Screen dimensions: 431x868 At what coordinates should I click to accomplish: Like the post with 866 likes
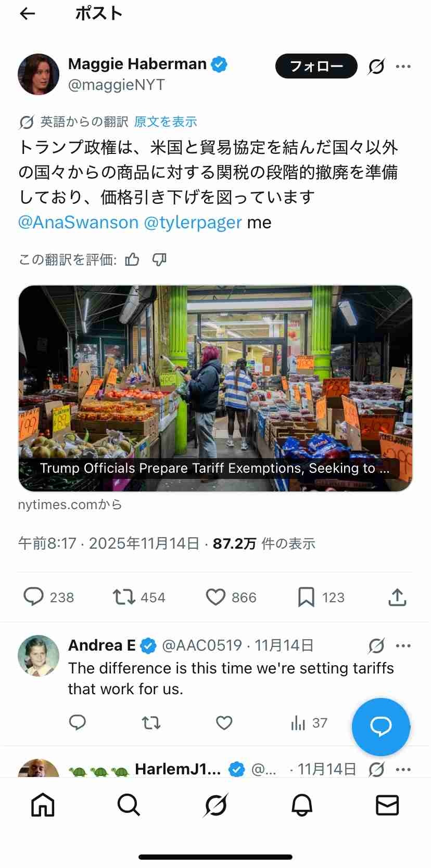tap(215, 597)
